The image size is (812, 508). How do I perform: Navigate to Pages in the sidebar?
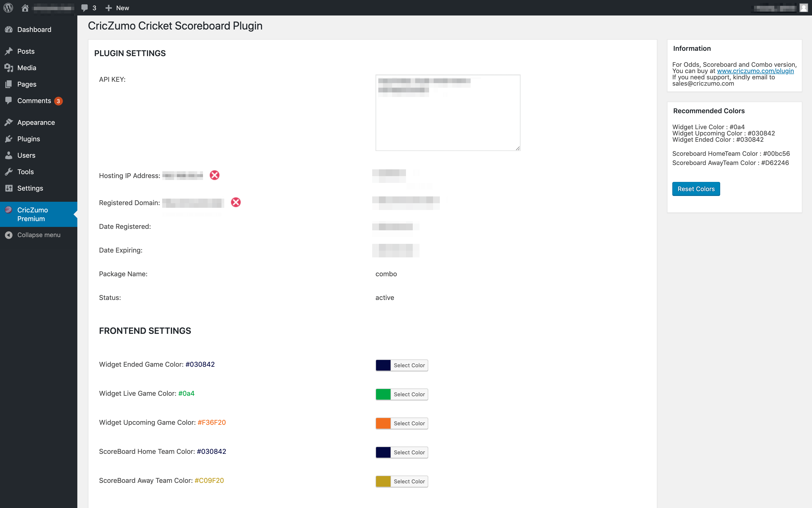(39, 84)
